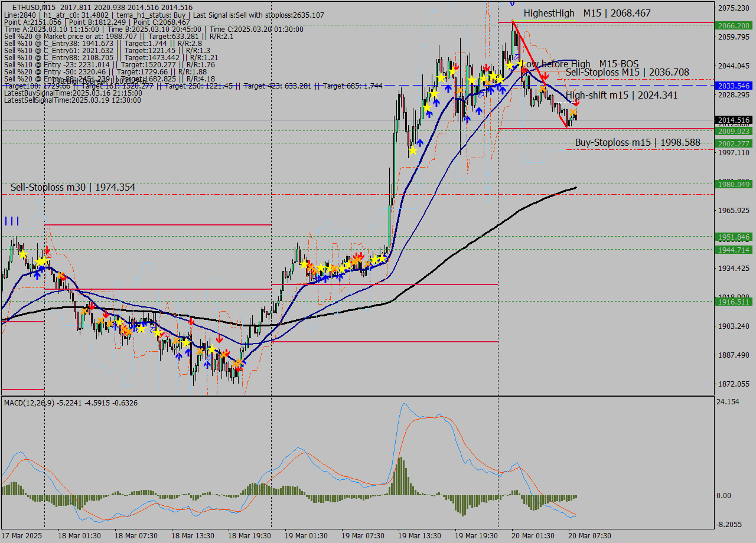Image resolution: width=756 pixels, height=543 pixels.
Task: Click the orange cross at the latest candle
Action: click(573, 112)
